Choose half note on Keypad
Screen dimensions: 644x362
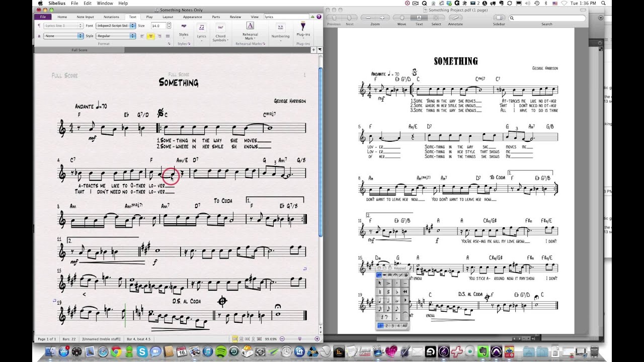388,301
